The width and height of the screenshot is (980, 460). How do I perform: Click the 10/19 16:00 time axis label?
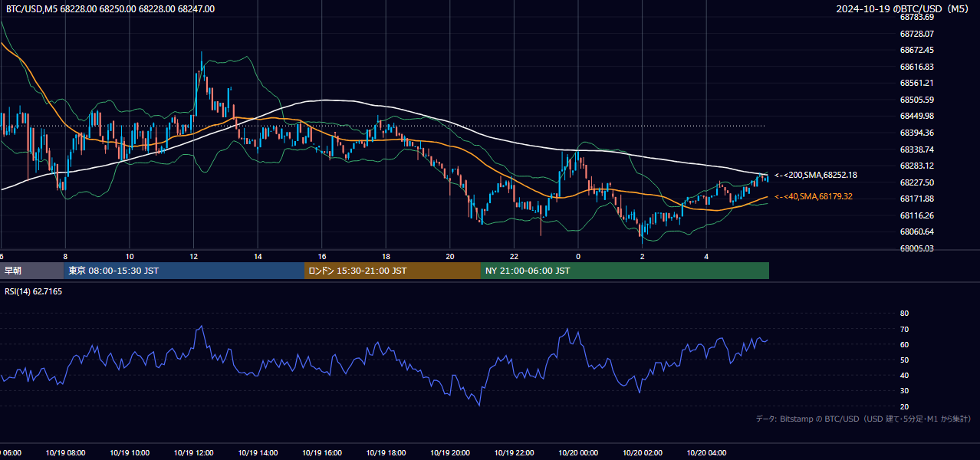point(322,453)
